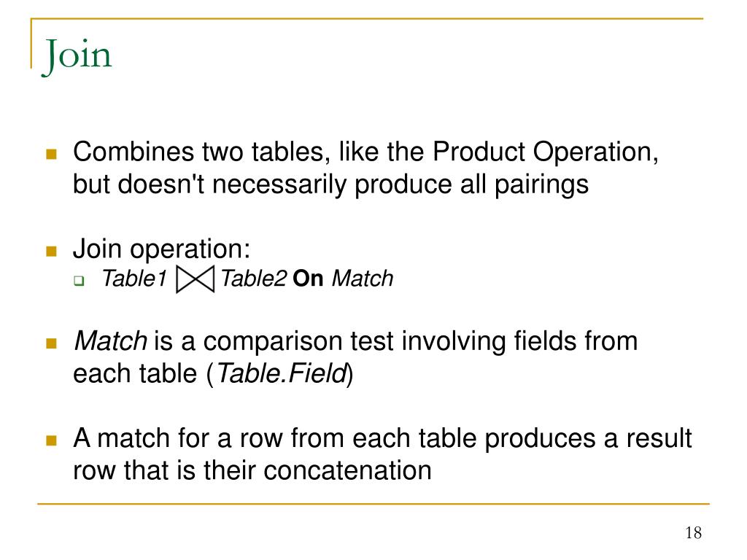Click the word 'concatenation'

(x=347, y=470)
